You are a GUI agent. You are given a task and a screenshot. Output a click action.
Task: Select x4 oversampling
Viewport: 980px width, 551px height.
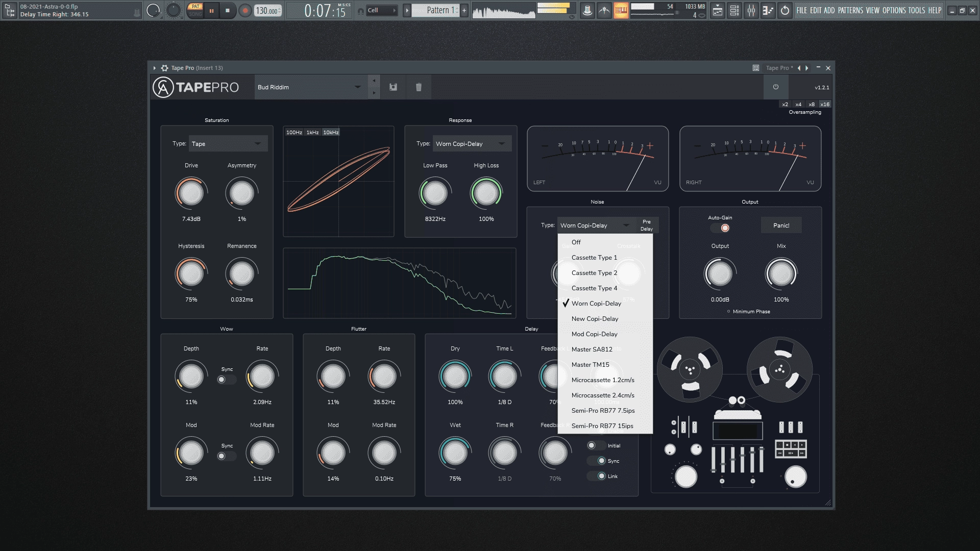pos(798,104)
